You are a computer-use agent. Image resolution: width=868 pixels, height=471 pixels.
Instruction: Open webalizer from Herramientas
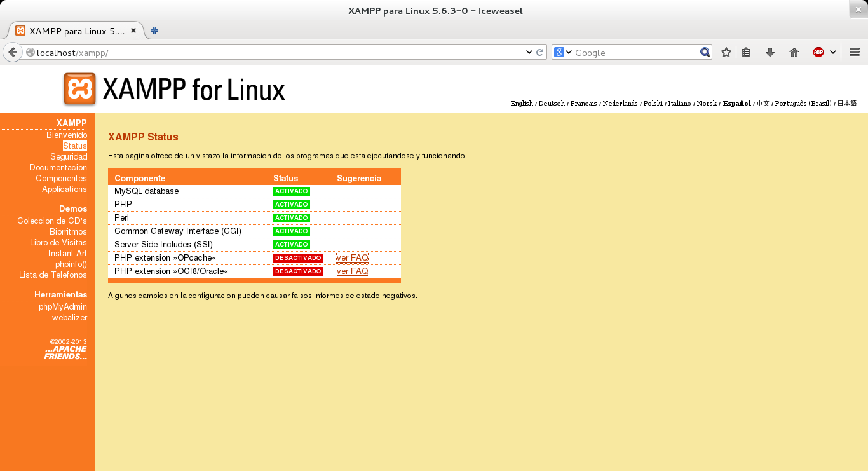click(x=69, y=318)
